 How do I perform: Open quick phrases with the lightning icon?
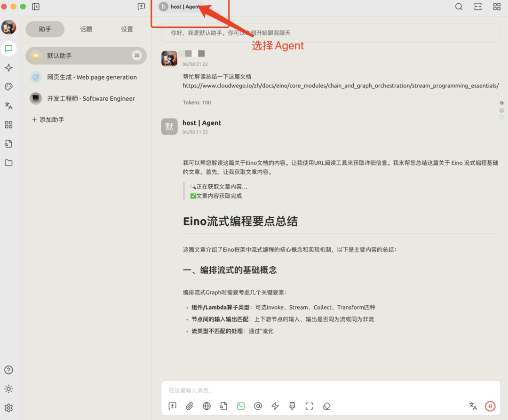click(275, 406)
